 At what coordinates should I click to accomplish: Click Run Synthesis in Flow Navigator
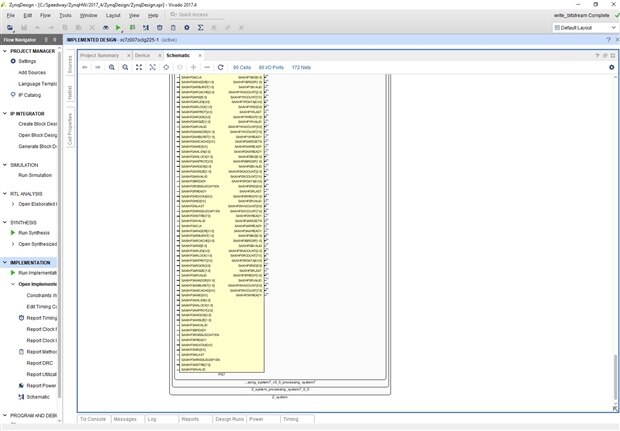pos(35,232)
